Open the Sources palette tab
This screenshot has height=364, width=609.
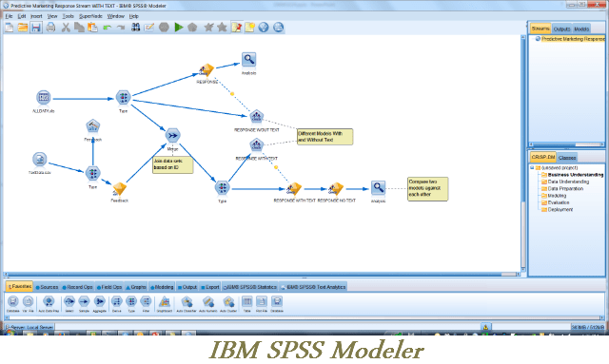tap(47, 287)
